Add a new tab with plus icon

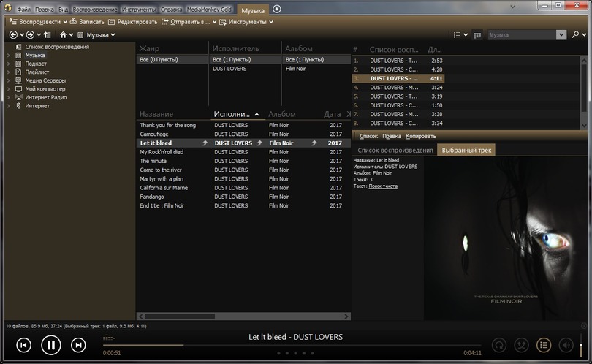pyautogui.click(x=276, y=9)
